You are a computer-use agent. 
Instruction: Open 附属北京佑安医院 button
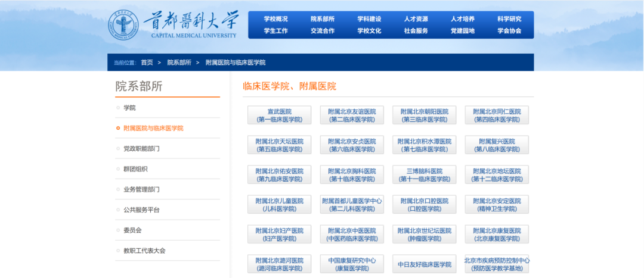[279, 174]
